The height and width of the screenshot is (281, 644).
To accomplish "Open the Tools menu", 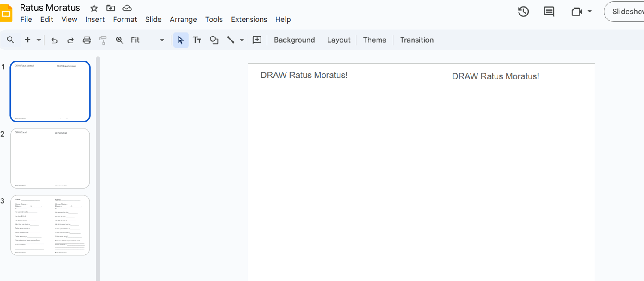I will (x=214, y=19).
